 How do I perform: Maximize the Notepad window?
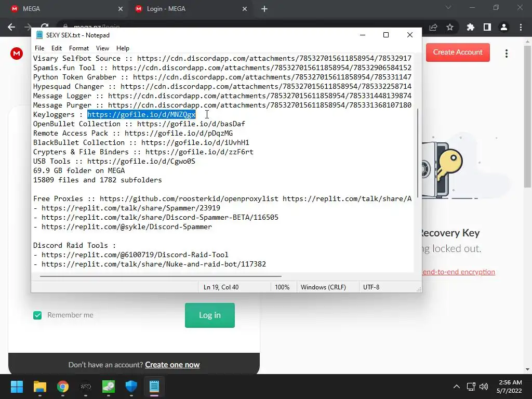click(386, 35)
